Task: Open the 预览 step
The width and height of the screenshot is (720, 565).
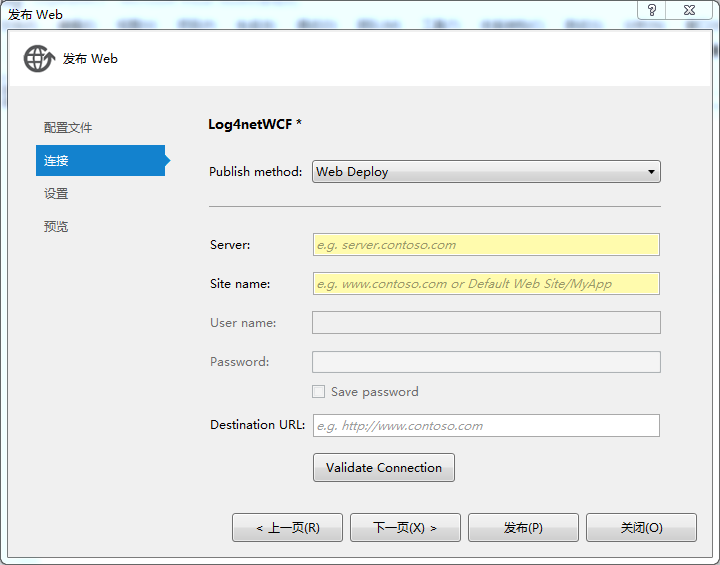Action: pyautogui.click(x=56, y=226)
